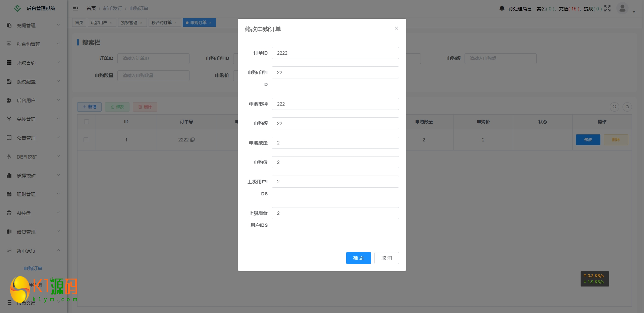This screenshot has width=644, height=313.
Task: Expand the 公告管理 menu chevron
Action: [x=58, y=138]
